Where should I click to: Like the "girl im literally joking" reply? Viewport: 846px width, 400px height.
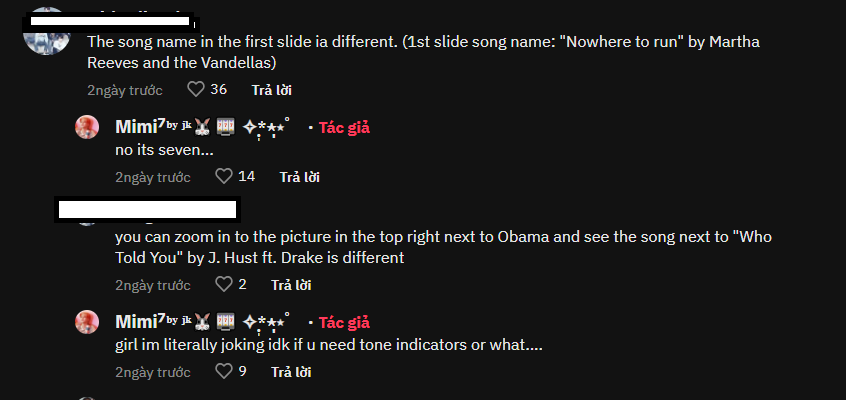224,372
